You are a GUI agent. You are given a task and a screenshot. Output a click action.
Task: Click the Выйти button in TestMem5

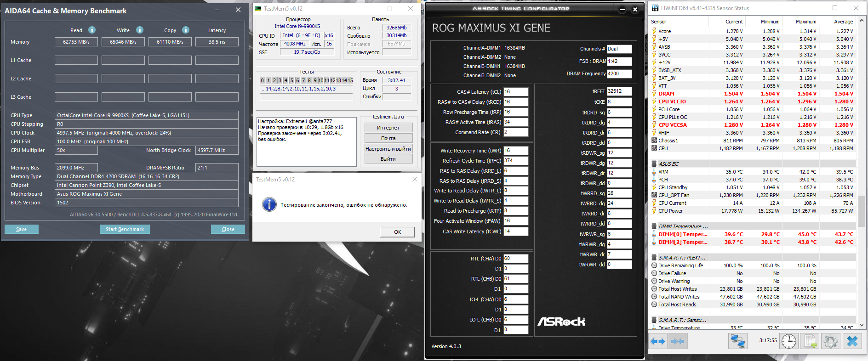point(388,159)
